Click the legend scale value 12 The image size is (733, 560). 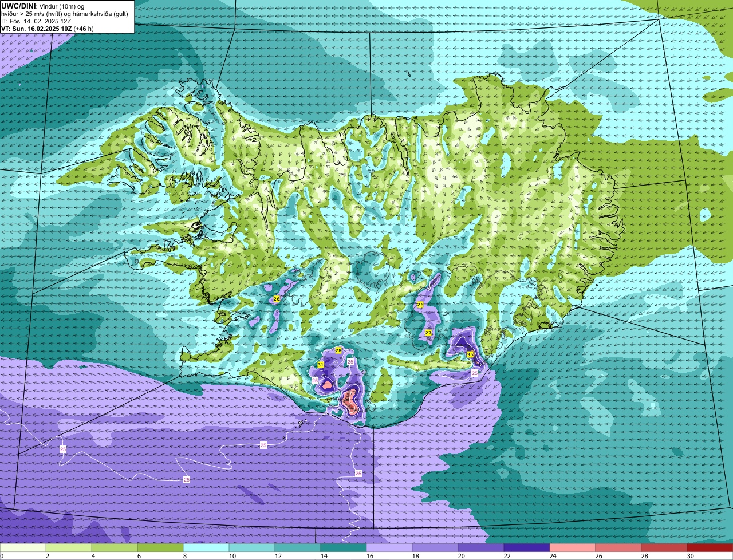[278, 556]
